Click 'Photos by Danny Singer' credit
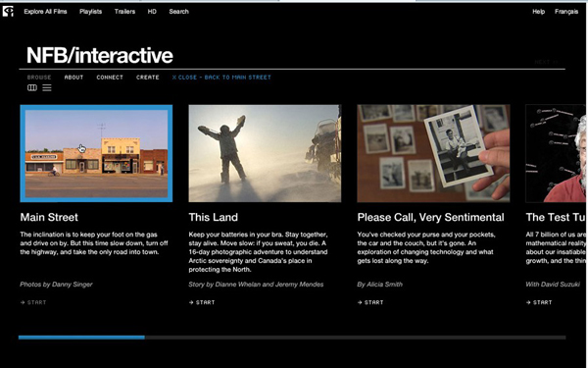This screenshot has height=368, width=588. [56, 285]
